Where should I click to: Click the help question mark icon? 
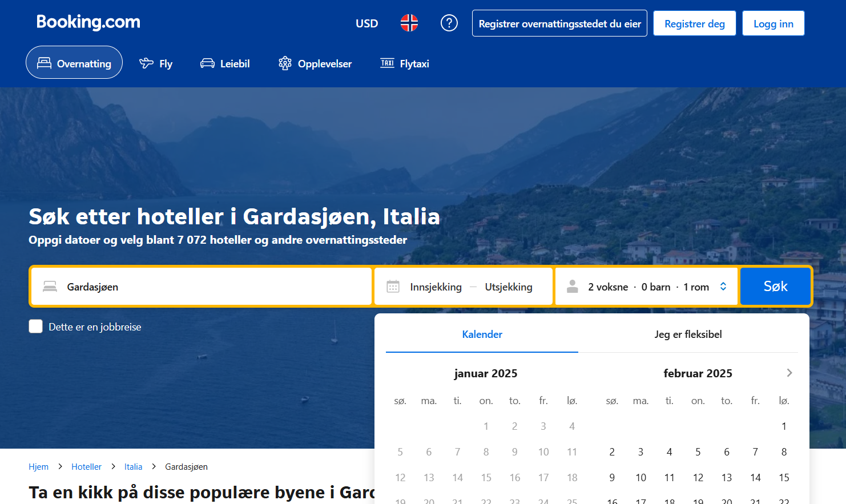click(x=449, y=23)
